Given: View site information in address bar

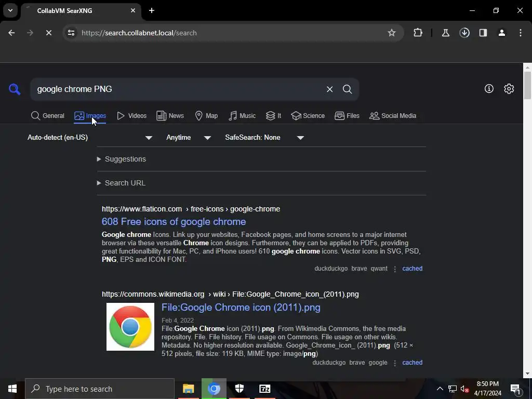Looking at the screenshot, I should [x=71, y=33].
